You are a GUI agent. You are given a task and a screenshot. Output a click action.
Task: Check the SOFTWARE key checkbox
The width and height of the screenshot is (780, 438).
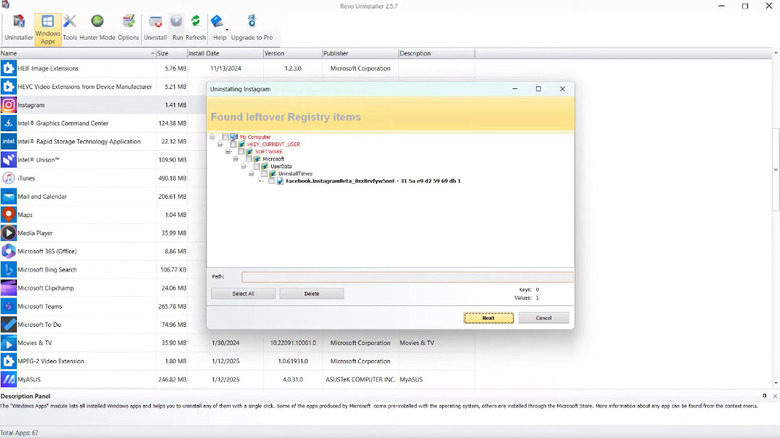click(x=241, y=152)
